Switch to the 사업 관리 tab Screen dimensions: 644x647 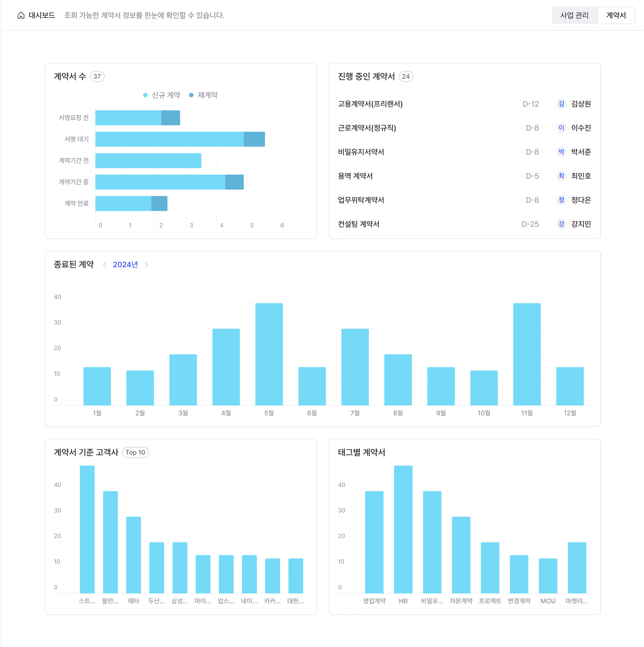(574, 15)
